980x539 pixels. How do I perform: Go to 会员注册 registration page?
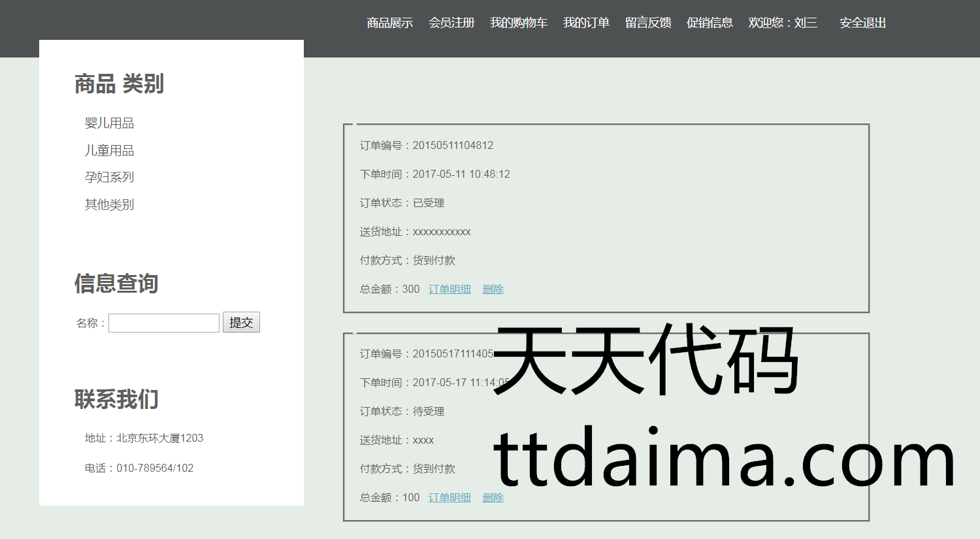451,23
